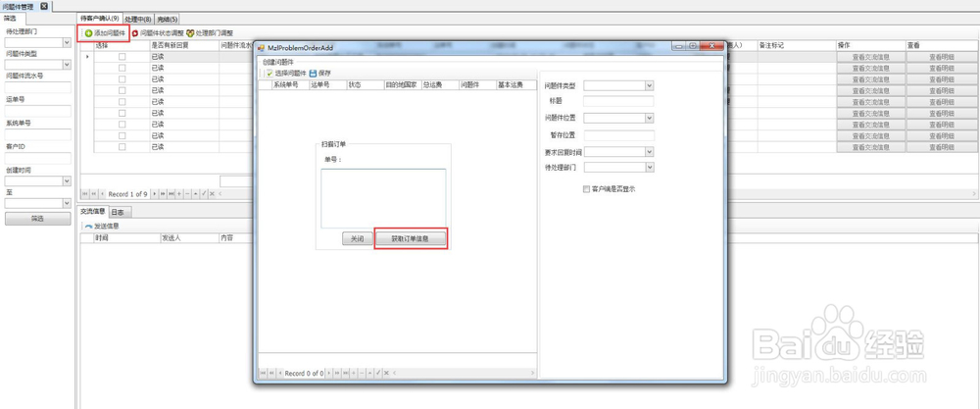
Task: Click the 发送人 column header in 交流信息
Action: [x=189, y=238]
